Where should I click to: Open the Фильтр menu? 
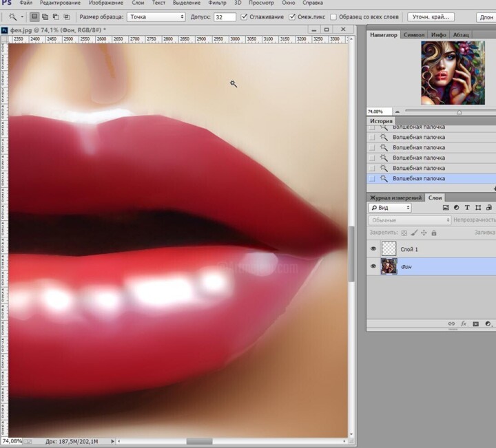point(217,3)
